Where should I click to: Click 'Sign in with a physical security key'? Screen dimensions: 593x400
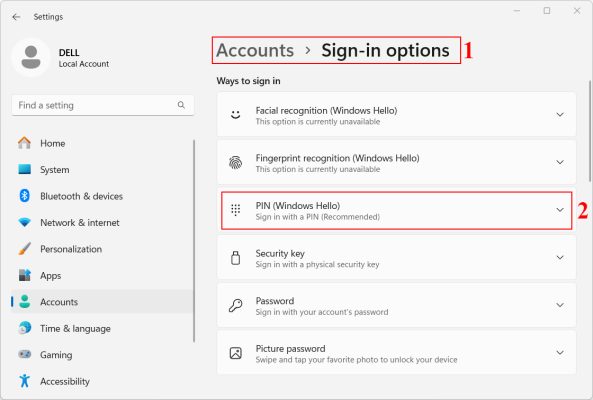[317, 264]
